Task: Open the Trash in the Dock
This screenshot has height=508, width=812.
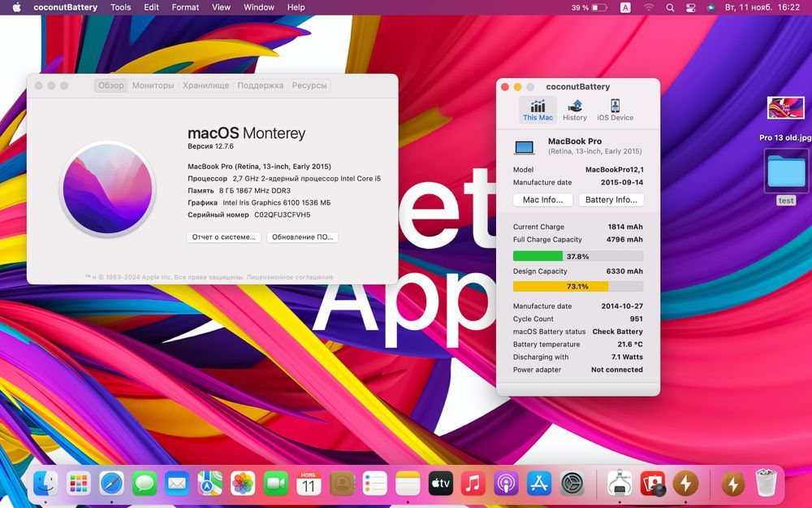Action: [x=766, y=483]
